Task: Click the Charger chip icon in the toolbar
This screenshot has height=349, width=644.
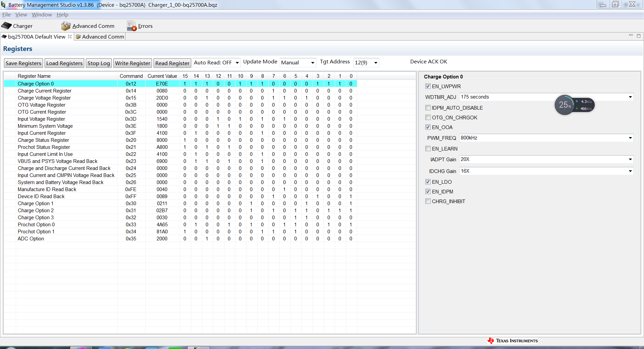Action: click(6, 26)
